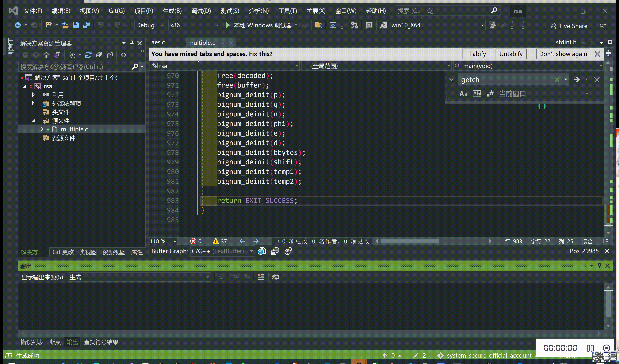The image size is (619, 364).
Task: Switch to the aes.c editor tab
Action: (x=158, y=42)
